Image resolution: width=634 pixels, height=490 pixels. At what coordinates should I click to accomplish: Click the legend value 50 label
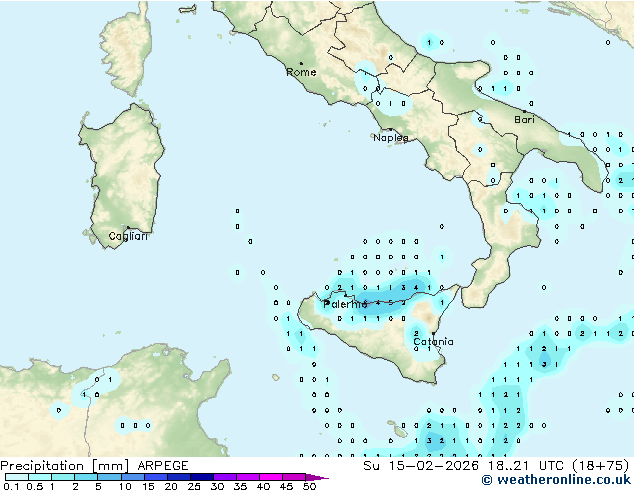[x=309, y=486]
